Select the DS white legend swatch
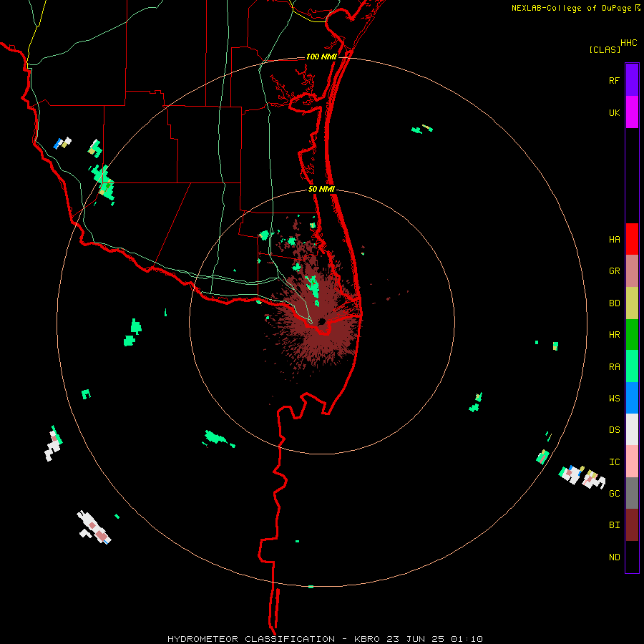 tap(632, 429)
